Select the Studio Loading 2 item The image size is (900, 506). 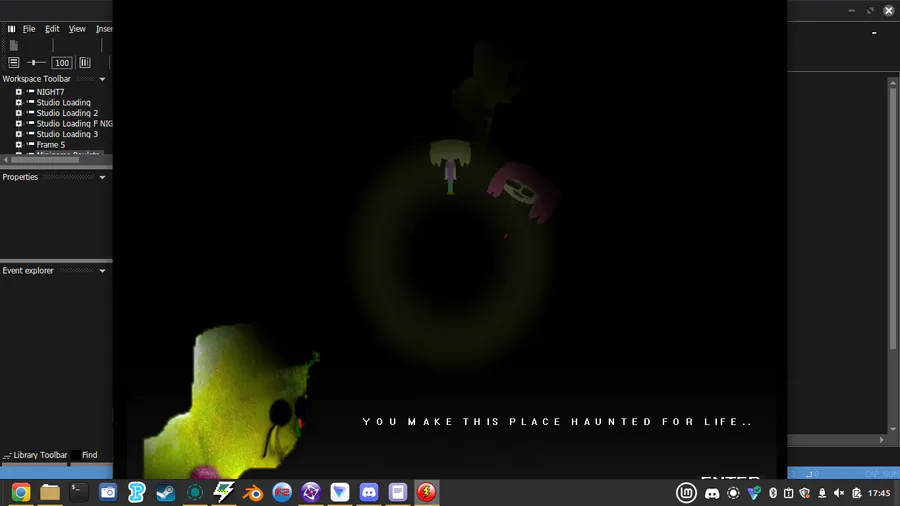click(67, 113)
